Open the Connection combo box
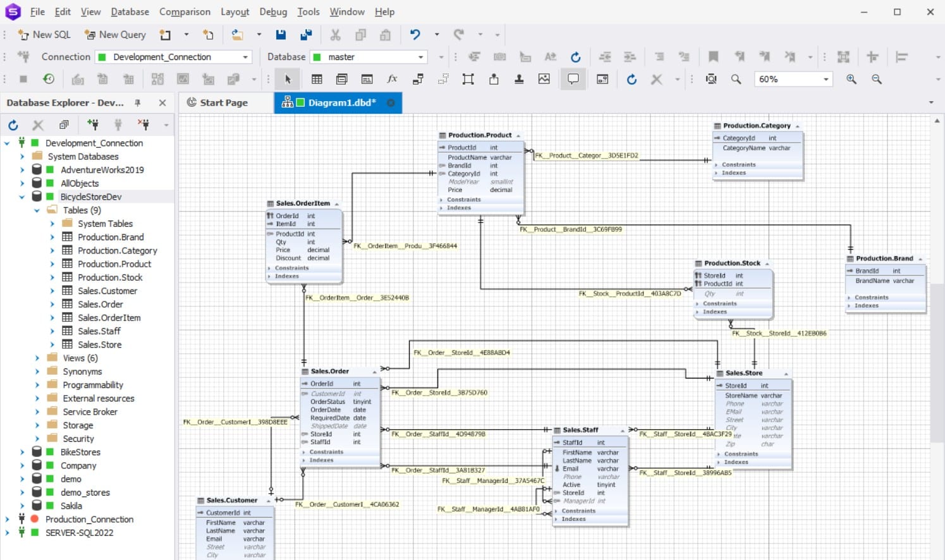The width and height of the screenshot is (945, 560). pos(173,57)
